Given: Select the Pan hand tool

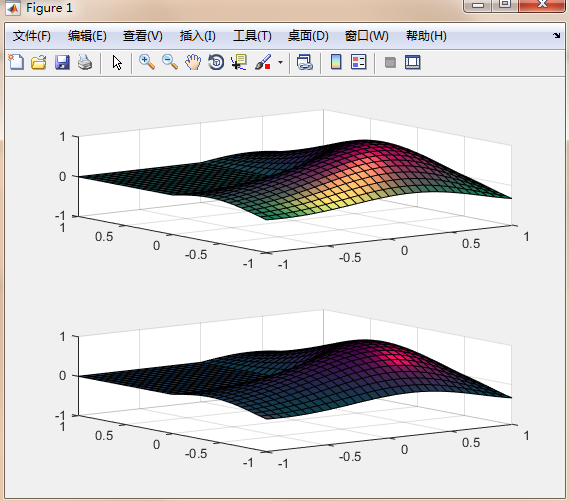Looking at the screenshot, I should coord(193,62).
